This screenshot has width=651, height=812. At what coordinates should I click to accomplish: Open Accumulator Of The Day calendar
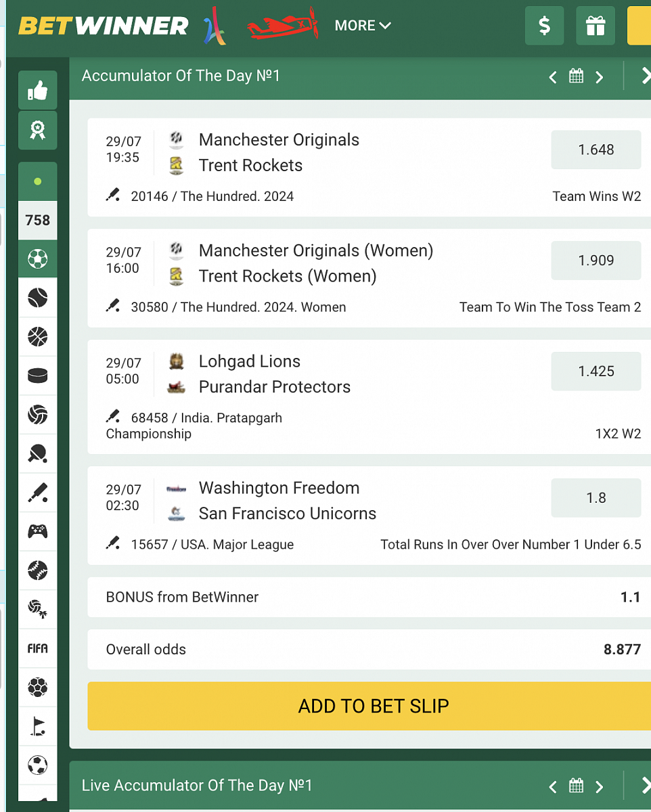point(576,76)
